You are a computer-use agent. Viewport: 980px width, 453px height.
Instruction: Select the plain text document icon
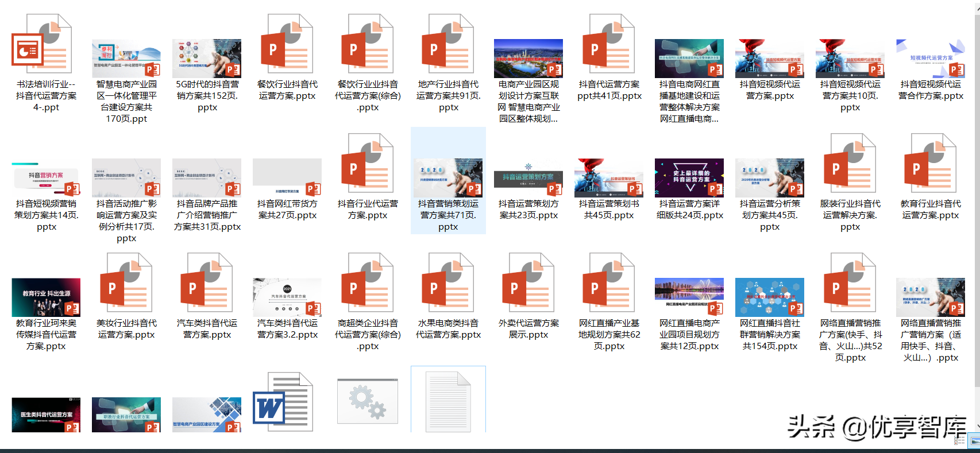tap(448, 402)
